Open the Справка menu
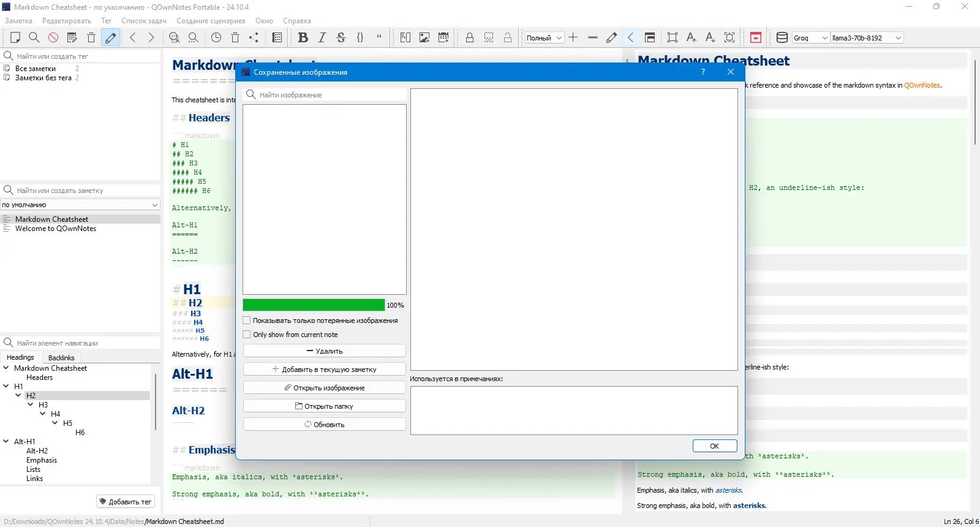Viewport: 980px width, 527px height. pyautogui.click(x=297, y=21)
